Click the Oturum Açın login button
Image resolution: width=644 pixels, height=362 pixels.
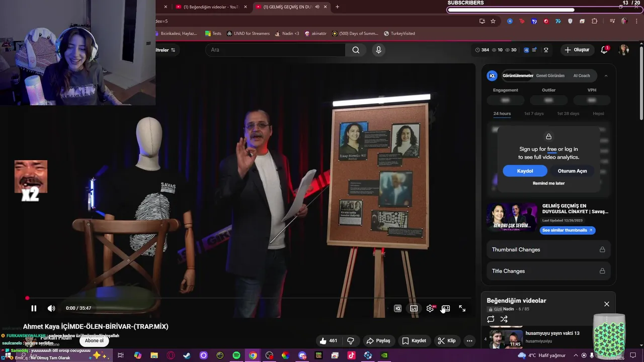point(572,171)
